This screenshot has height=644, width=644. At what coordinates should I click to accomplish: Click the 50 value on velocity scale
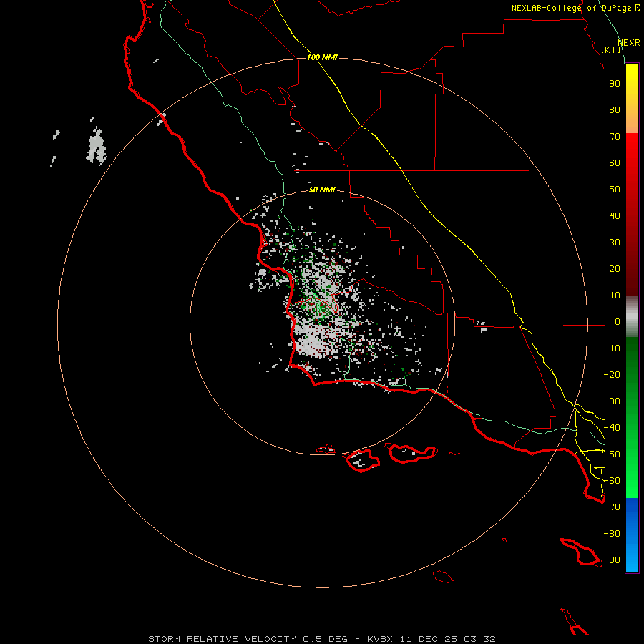point(615,190)
